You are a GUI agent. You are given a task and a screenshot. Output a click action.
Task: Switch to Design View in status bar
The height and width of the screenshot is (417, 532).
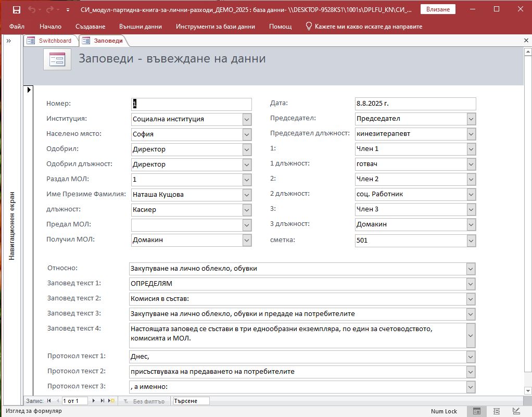(x=516, y=411)
